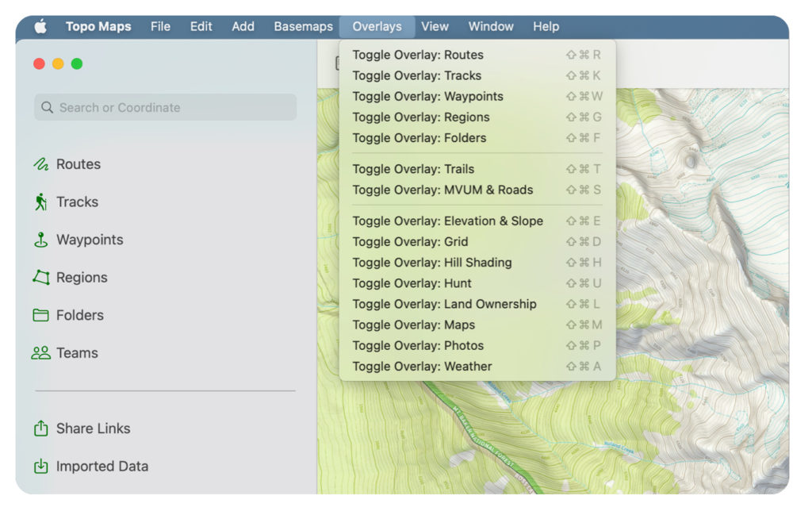Image resolution: width=812 pixels, height=511 pixels.
Task: Click the magnifier icon in search field
Action: [x=47, y=107]
